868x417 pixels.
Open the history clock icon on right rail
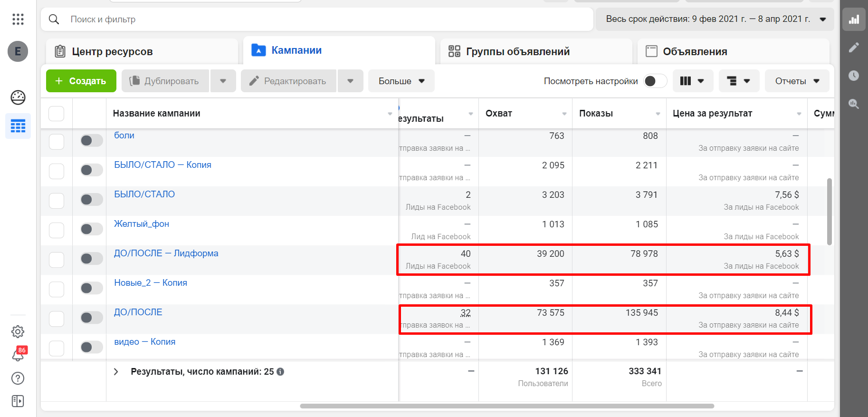pos(854,76)
